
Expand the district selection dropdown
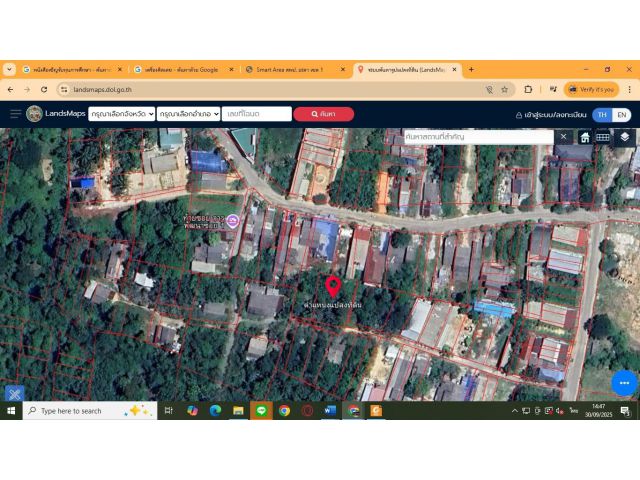(x=188, y=114)
